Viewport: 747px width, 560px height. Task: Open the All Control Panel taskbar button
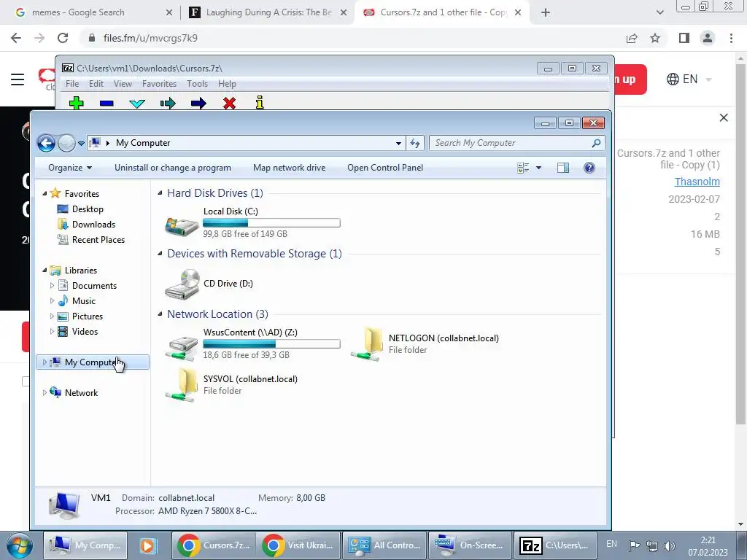385,545
